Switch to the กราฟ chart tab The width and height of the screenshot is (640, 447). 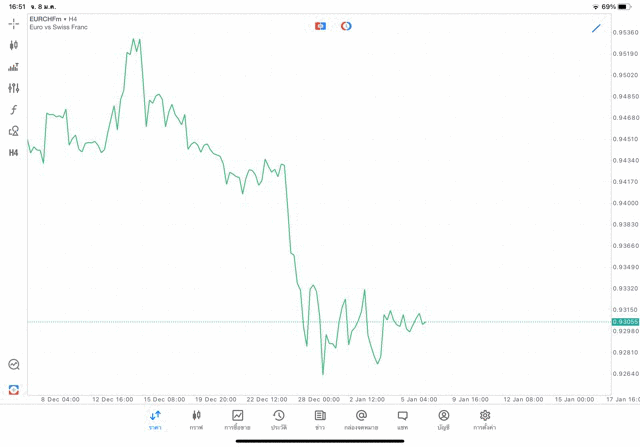[x=196, y=420]
